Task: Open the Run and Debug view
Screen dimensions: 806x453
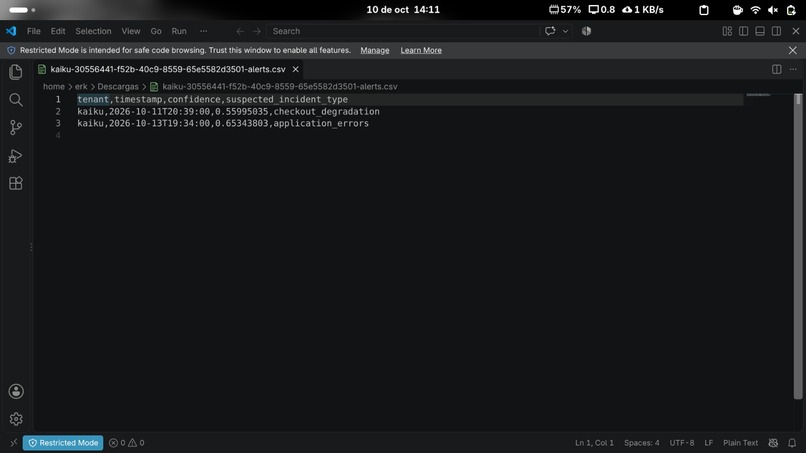Action: [x=16, y=156]
